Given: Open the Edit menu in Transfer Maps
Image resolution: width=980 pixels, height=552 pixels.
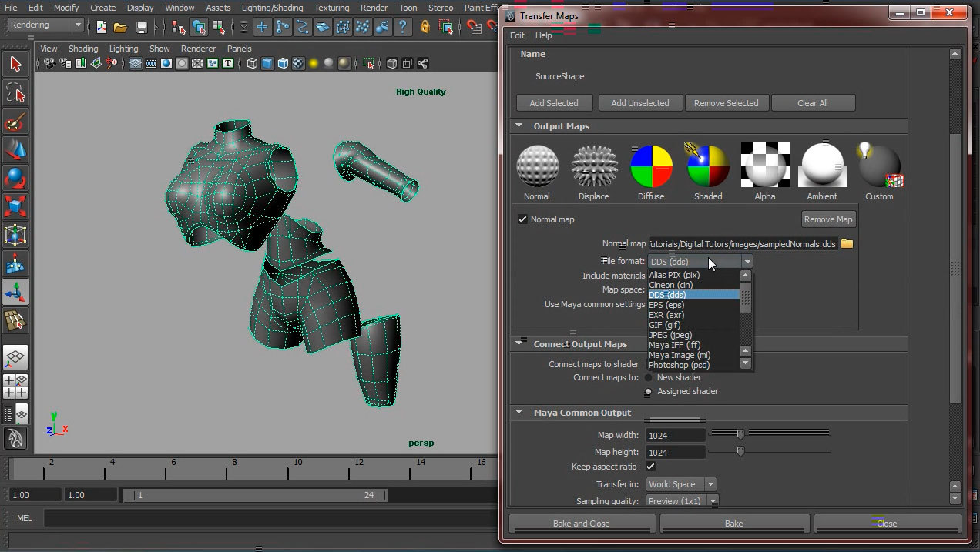Looking at the screenshot, I should [517, 35].
